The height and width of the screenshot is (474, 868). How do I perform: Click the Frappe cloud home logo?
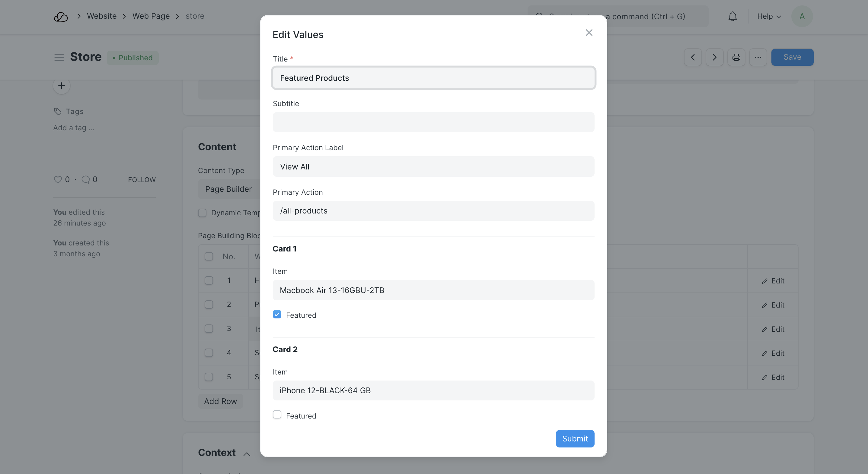click(61, 17)
